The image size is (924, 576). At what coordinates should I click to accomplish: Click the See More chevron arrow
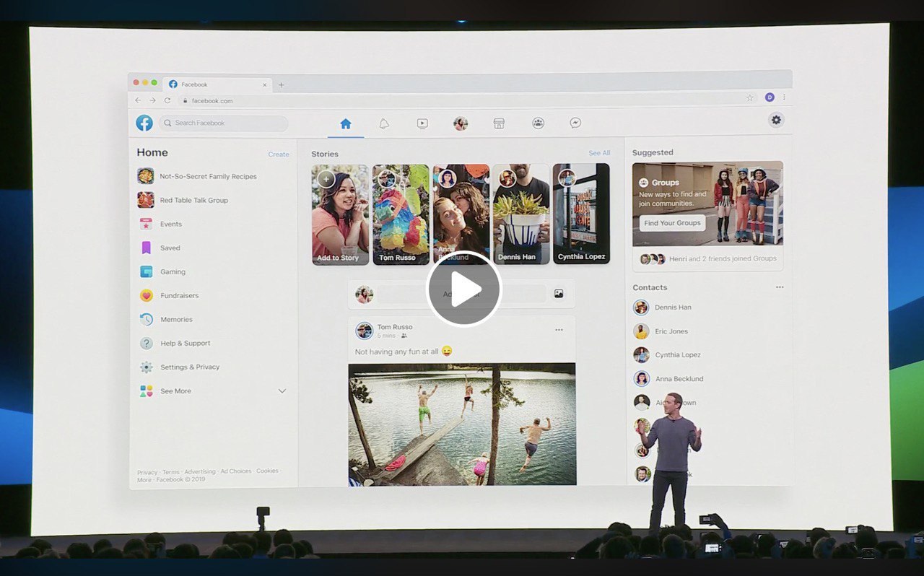(282, 390)
